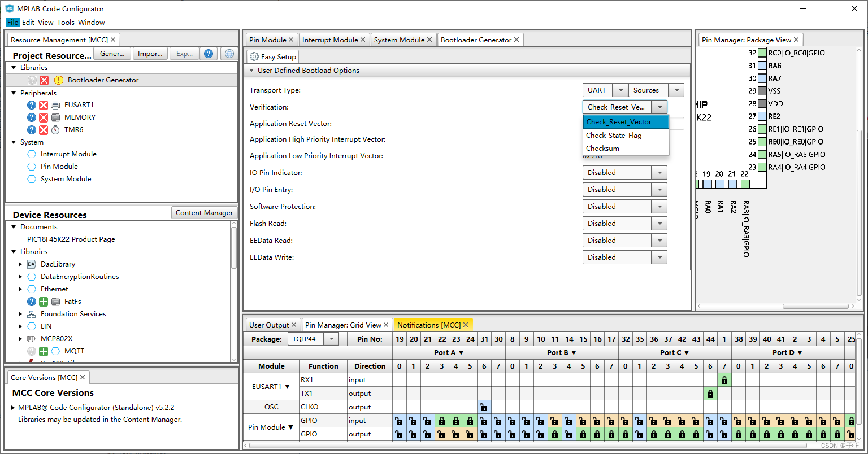
Task: Remove TMR6 with its red X icon
Action: (44, 129)
